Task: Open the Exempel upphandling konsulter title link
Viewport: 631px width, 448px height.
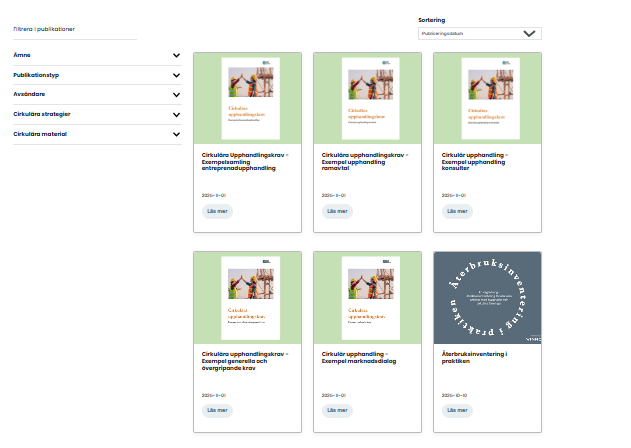Action: pyautogui.click(x=475, y=162)
